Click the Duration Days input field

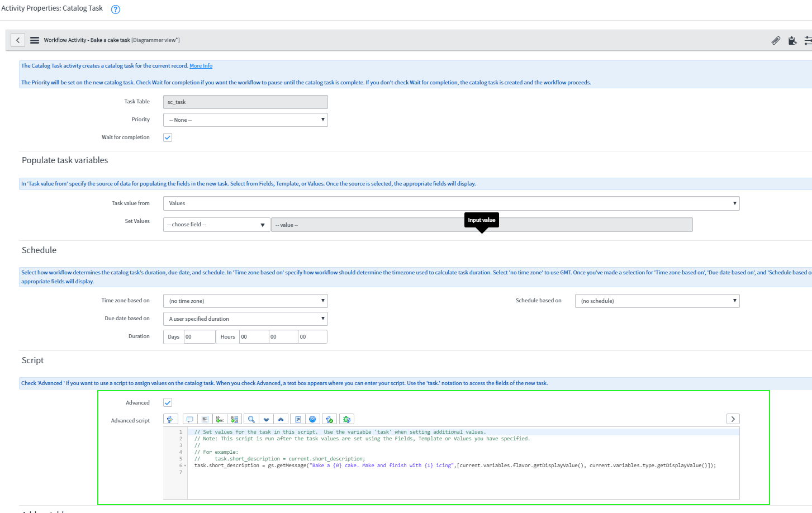point(199,337)
